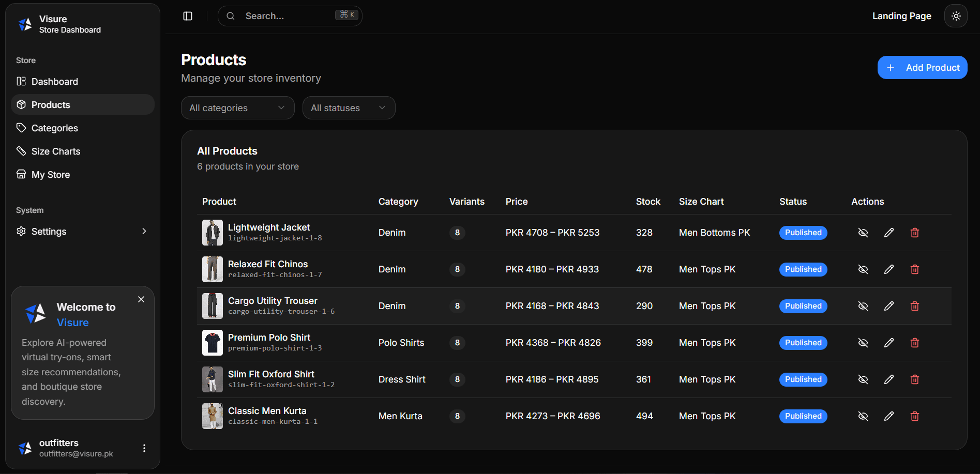Open the Dashboard icon in sidebar
Screen dimensions: 980x474
(x=21, y=81)
